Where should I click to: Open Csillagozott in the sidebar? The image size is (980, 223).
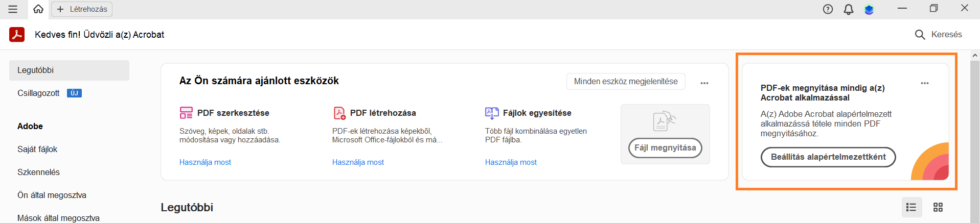[x=39, y=93]
